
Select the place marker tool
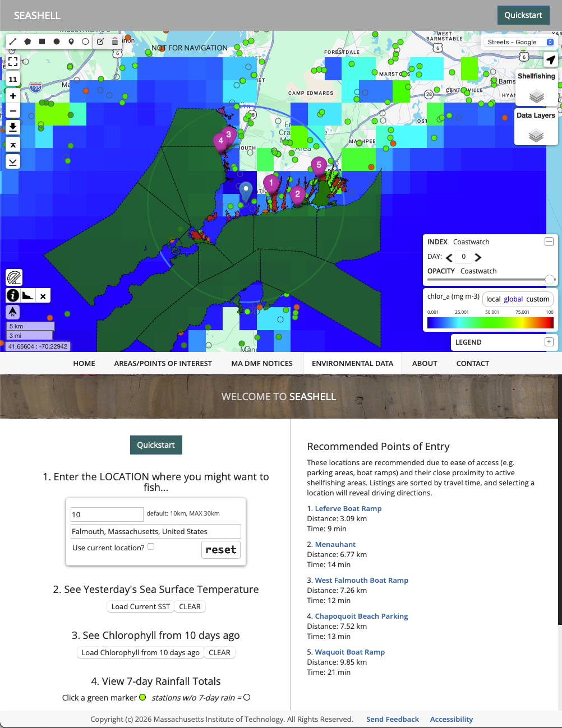(71, 41)
